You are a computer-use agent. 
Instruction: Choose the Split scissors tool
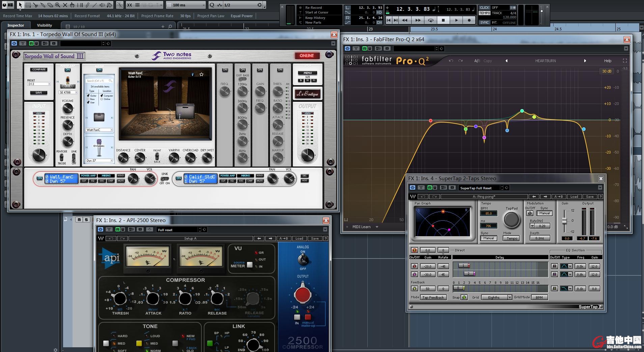(x=35, y=5)
